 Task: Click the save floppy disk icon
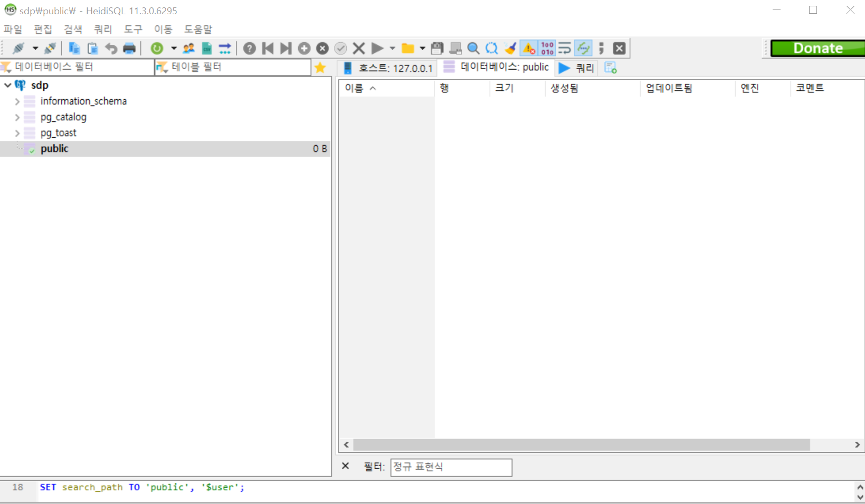437,49
